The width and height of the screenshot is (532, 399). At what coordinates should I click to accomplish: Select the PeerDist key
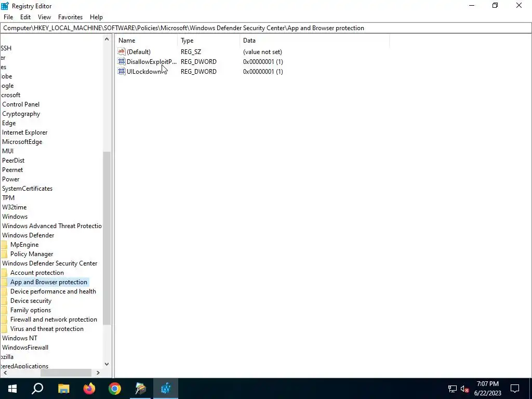[x=13, y=161]
